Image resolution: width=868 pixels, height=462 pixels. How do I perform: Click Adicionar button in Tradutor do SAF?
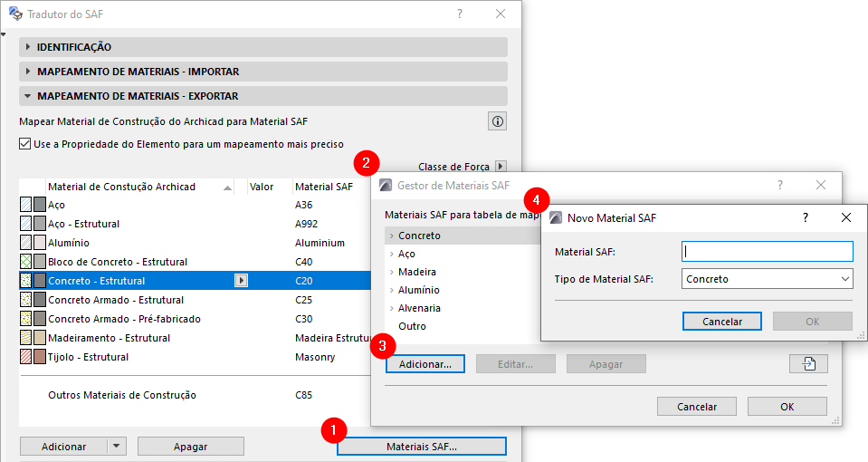coord(63,446)
